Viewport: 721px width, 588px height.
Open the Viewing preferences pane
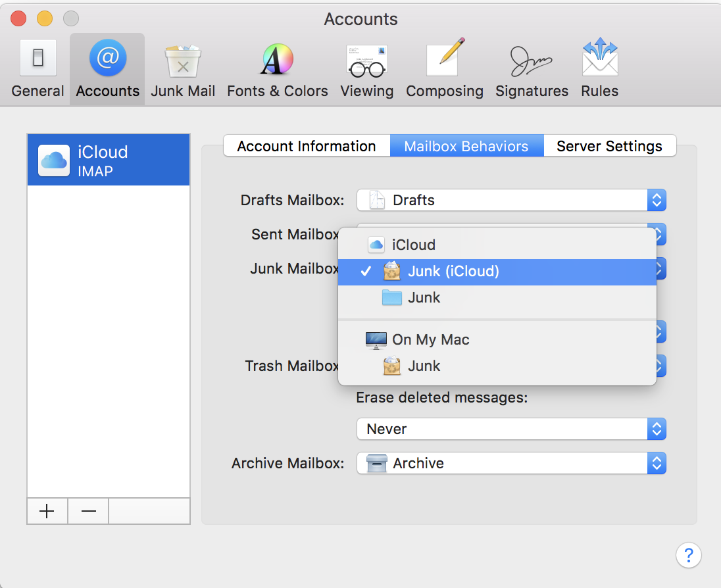tap(366, 69)
